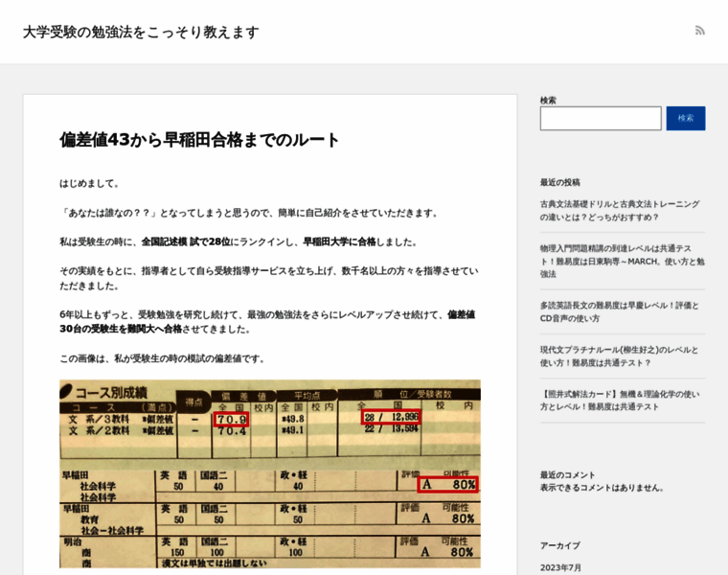Click the line 「あなたは誰なの？？」となってしまうと思うので
This screenshot has height=575, width=728.
[249, 213]
